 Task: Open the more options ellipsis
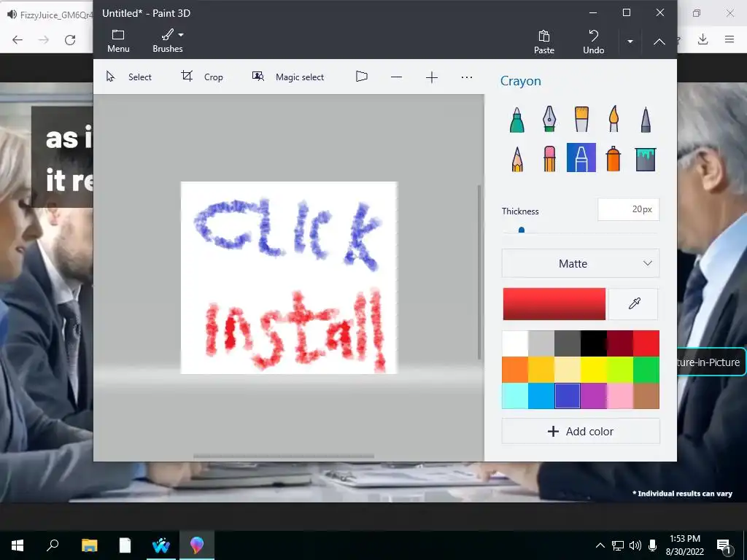467,77
